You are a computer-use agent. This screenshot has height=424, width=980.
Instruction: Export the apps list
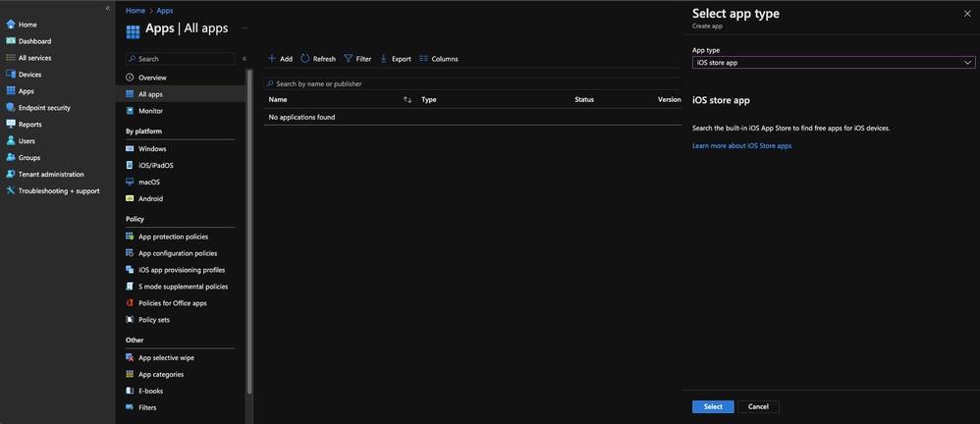pyautogui.click(x=396, y=59)
